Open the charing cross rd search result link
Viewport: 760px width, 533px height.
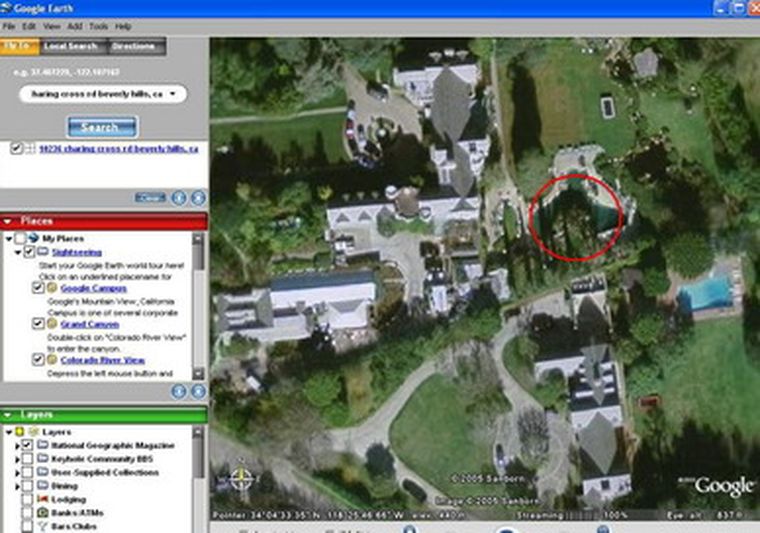[x=118, y=148]
